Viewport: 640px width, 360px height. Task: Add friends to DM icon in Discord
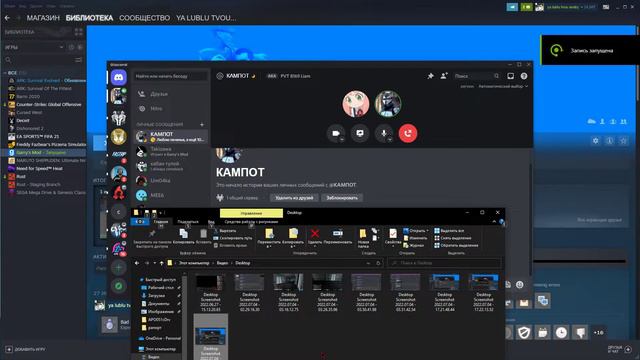[x=444, y=76]
